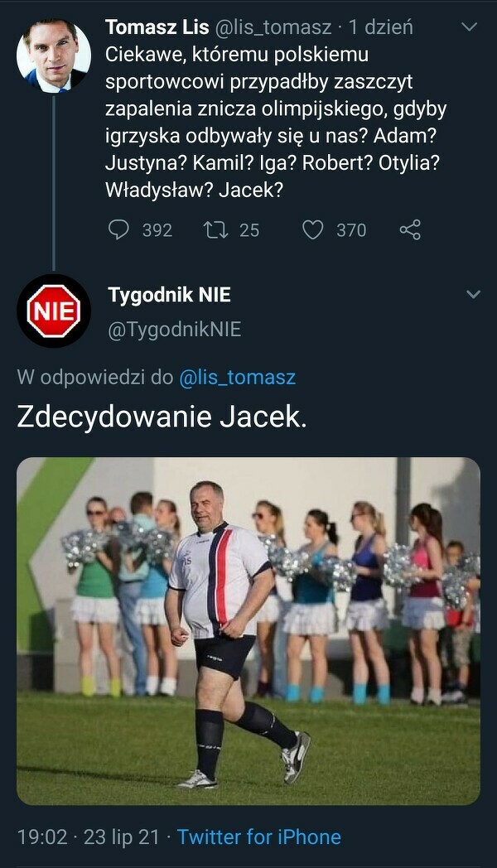Tap the share icon on Tomasz Lis's tweet
This screenshot has width=497, height=868.
tap(410, 229)
